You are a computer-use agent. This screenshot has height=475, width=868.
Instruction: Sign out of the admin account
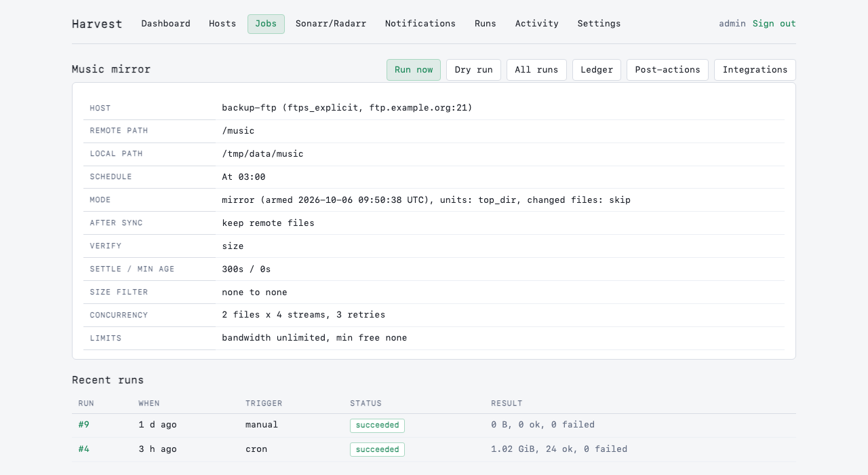(774, 24)
